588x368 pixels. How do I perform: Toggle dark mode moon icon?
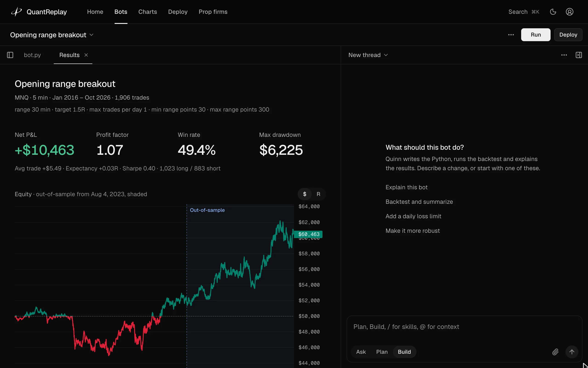[x=553, y=12]
